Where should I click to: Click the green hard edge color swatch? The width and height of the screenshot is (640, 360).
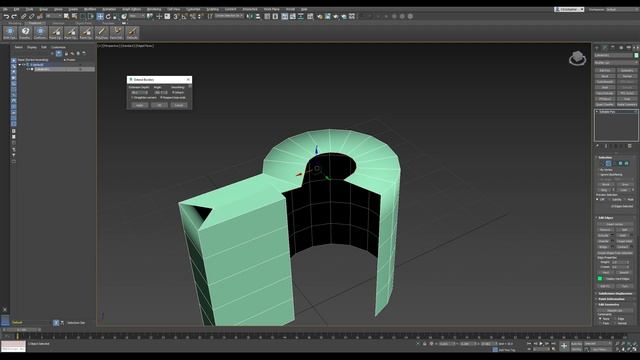tap(600, 279)
